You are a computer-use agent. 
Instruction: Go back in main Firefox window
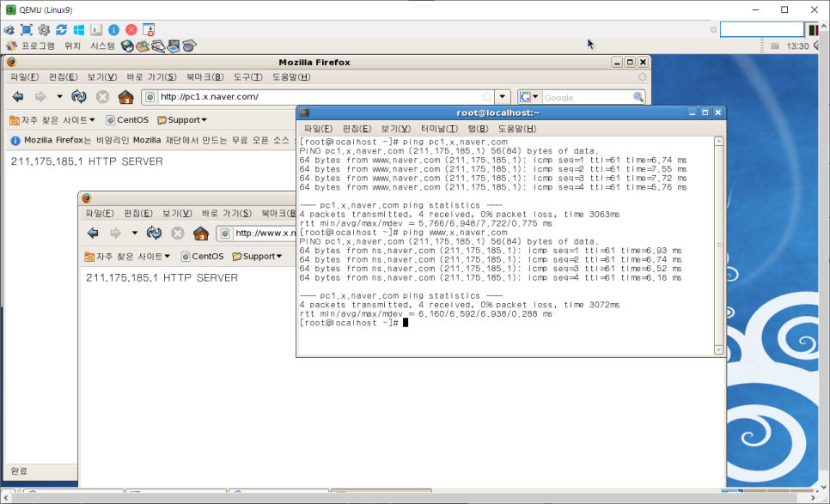click(18, 97)
